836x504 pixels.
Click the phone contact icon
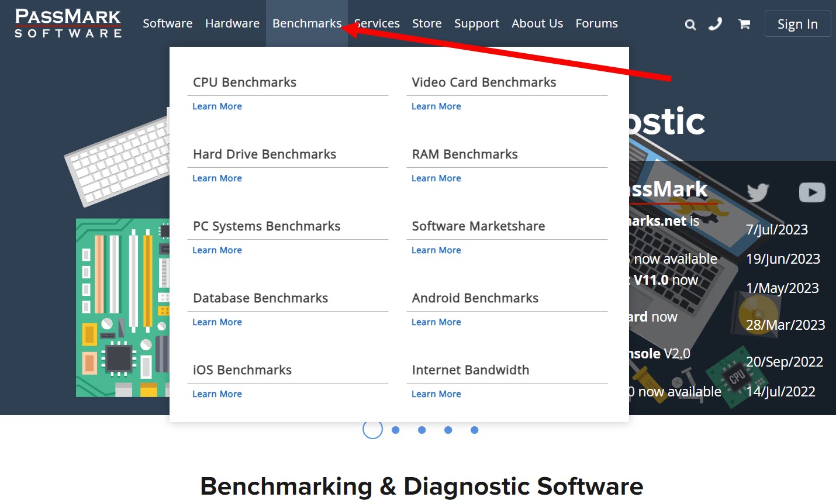coord(715,24)
